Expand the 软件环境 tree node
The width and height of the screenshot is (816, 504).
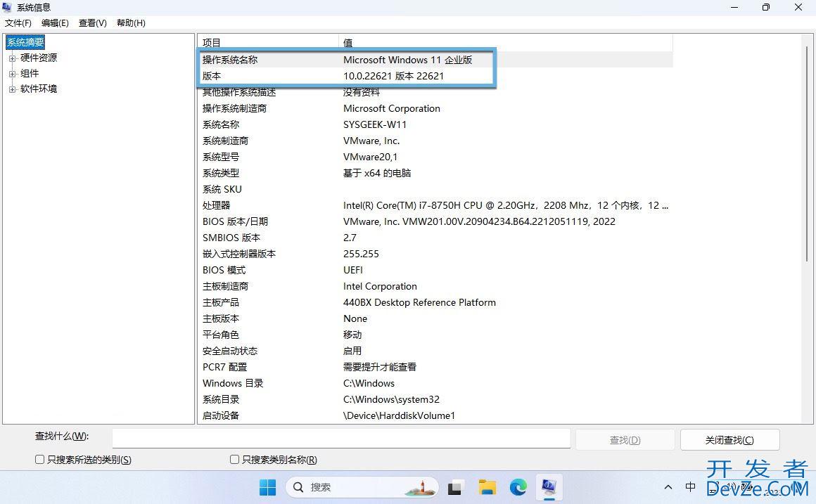tap(12, 89)
